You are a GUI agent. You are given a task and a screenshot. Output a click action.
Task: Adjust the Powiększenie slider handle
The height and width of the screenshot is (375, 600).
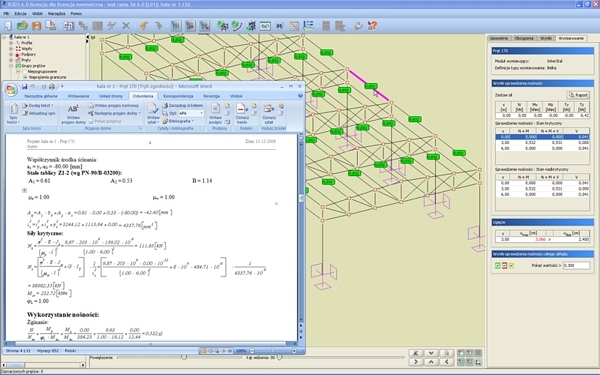click(184, 357)
